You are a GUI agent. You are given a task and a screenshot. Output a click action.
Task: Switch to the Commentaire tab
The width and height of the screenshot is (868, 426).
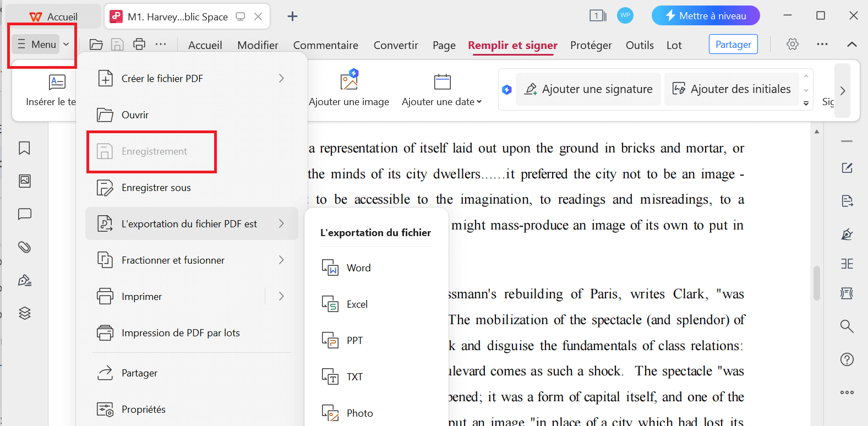click(x=326, y=45)
